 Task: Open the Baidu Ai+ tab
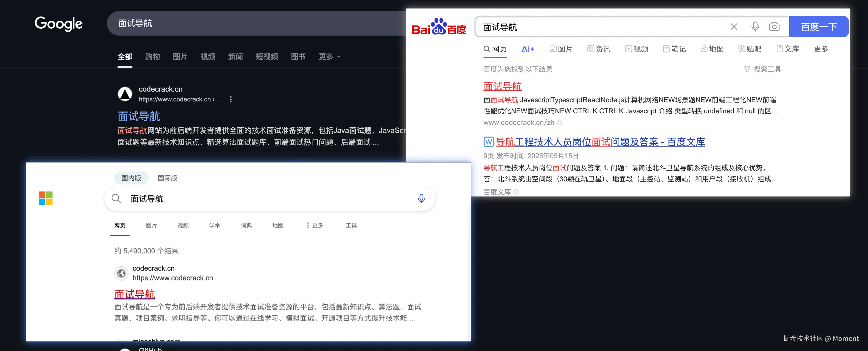click(x=528, y=49)
